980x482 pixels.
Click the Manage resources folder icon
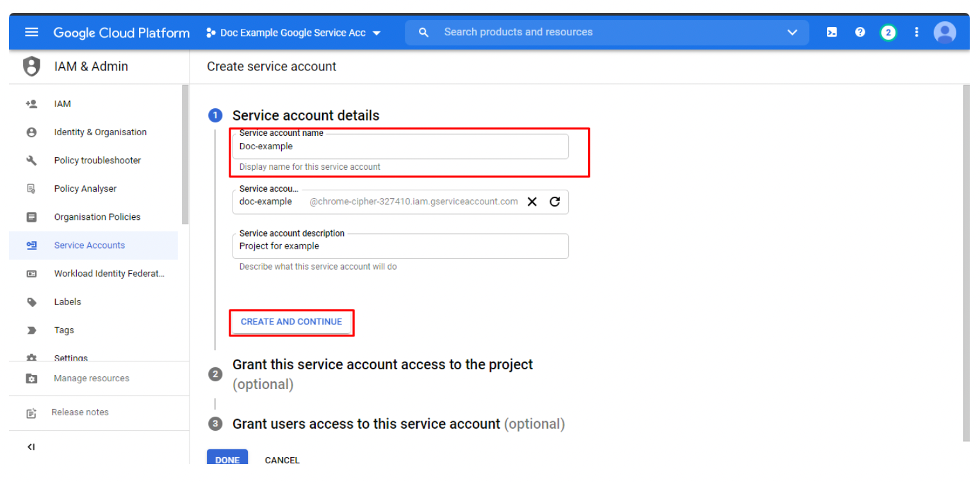(x=31, y=378)
